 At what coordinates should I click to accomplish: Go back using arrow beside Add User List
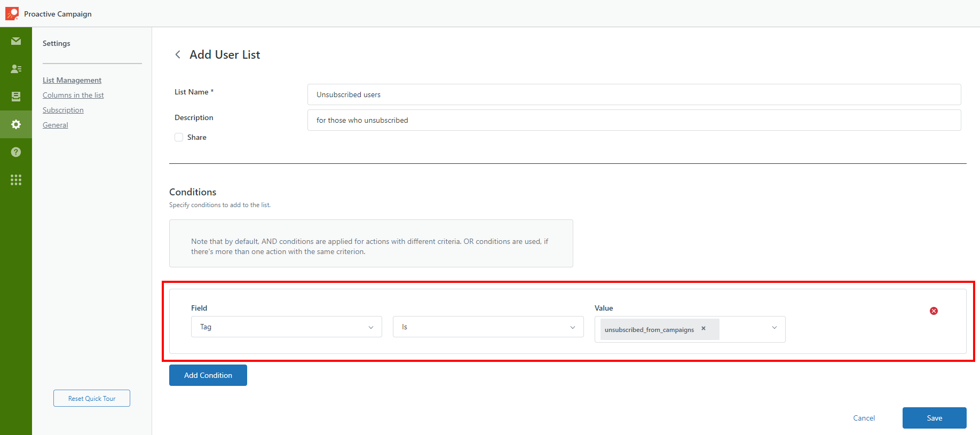coord(178,54)
